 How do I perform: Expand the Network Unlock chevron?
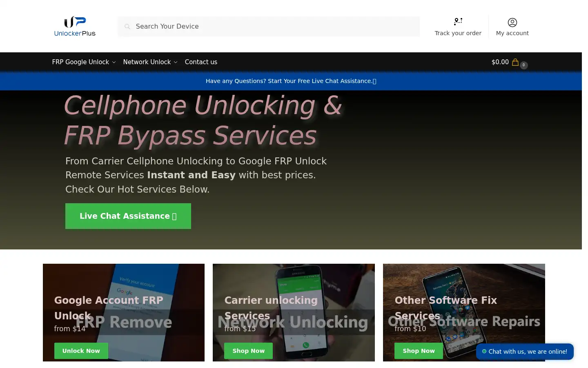(176, 63)
